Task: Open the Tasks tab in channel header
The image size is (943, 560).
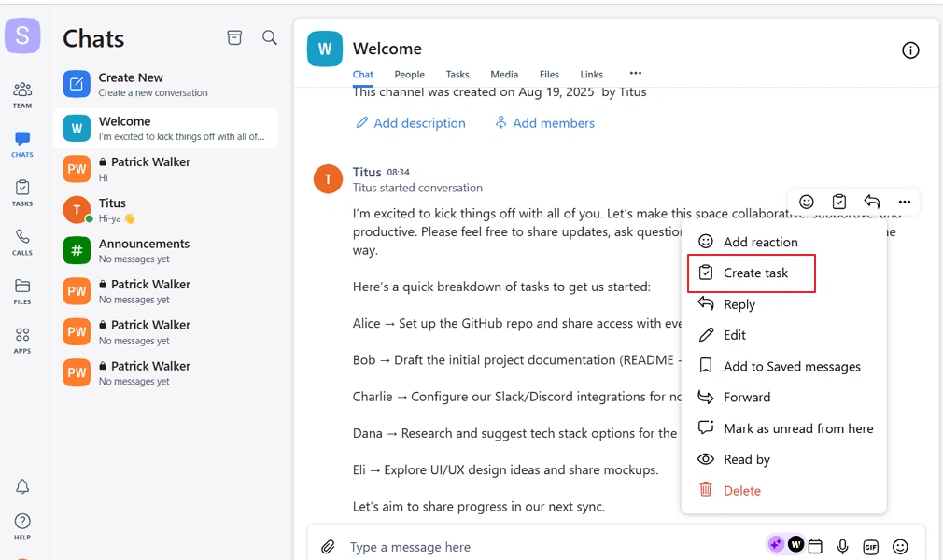Action: pos(457,75)
